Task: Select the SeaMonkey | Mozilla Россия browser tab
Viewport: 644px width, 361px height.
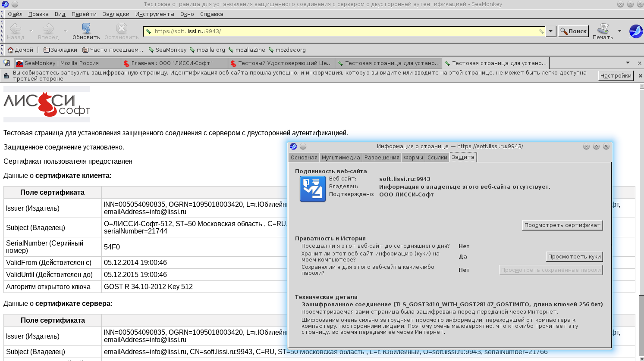Action: [67, 63]
